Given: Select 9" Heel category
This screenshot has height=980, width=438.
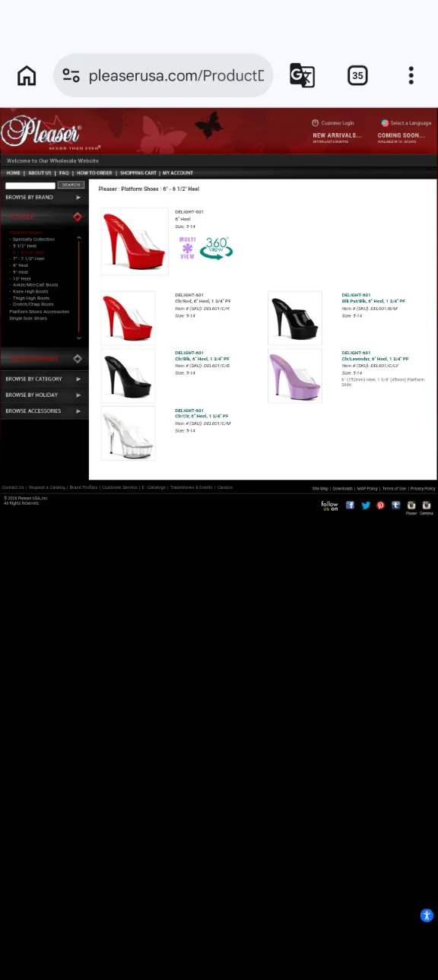Looking at the screenshot, I should tap(20, 271).
